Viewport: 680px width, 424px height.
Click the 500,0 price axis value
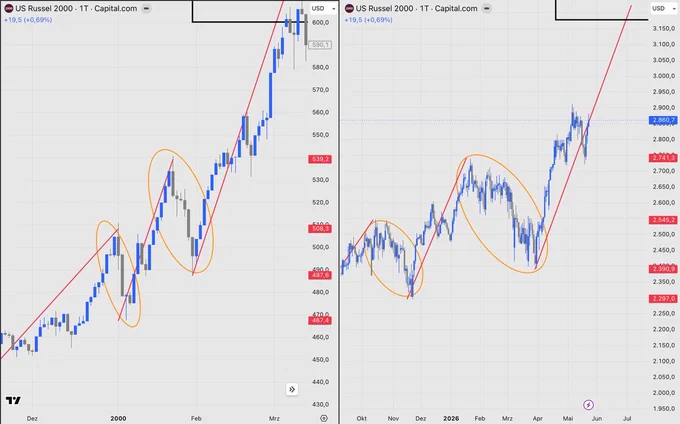(320, 247)
